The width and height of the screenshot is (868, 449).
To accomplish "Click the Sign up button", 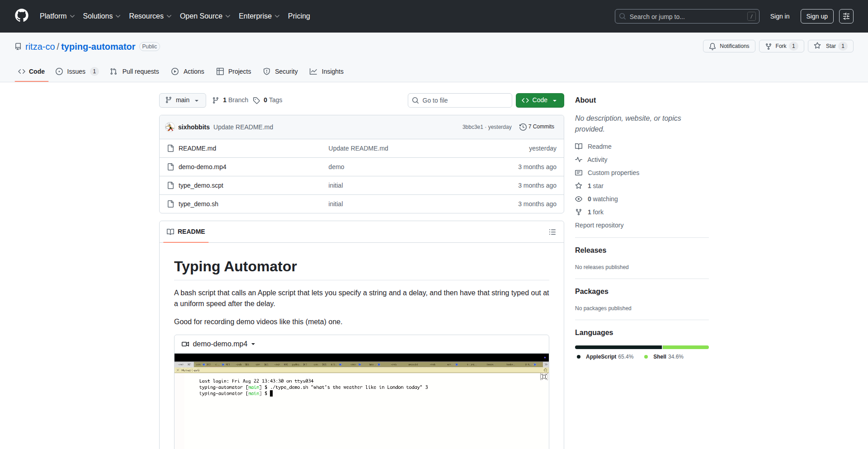I will (816, 16).
